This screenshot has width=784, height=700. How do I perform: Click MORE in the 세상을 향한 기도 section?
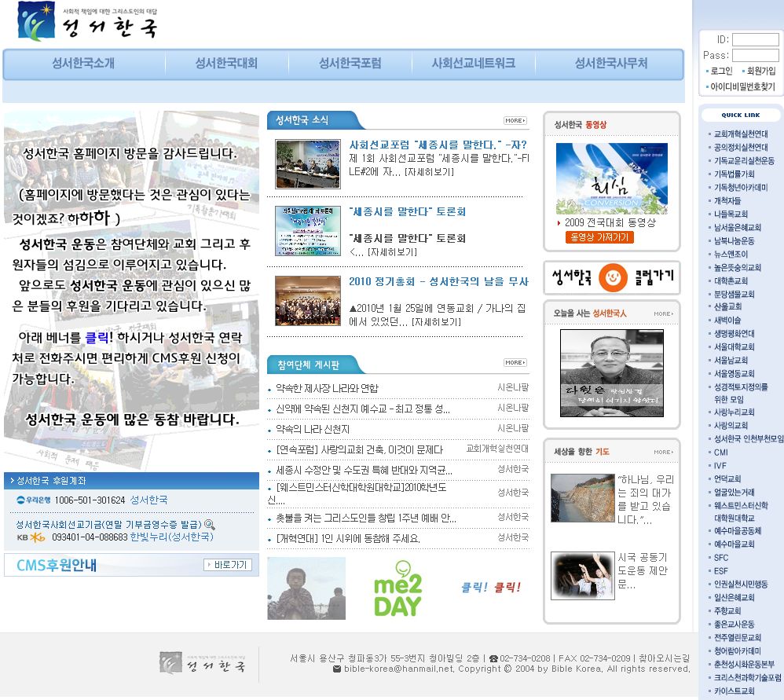663,452
